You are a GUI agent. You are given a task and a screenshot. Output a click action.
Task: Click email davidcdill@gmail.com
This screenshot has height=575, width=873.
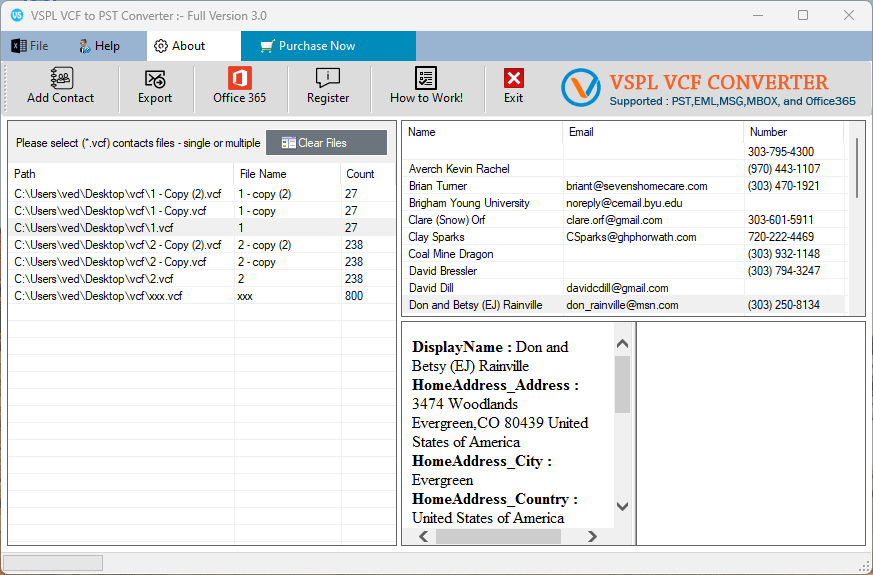[617, 288]
